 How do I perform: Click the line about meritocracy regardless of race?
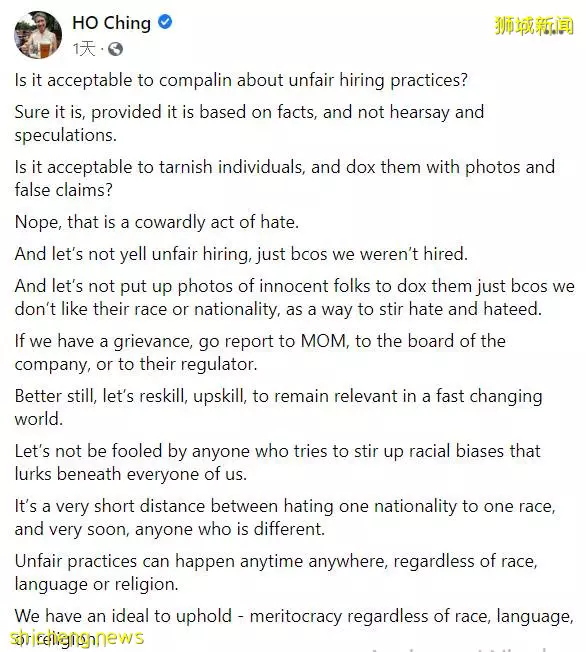click(x=294, y=627)
